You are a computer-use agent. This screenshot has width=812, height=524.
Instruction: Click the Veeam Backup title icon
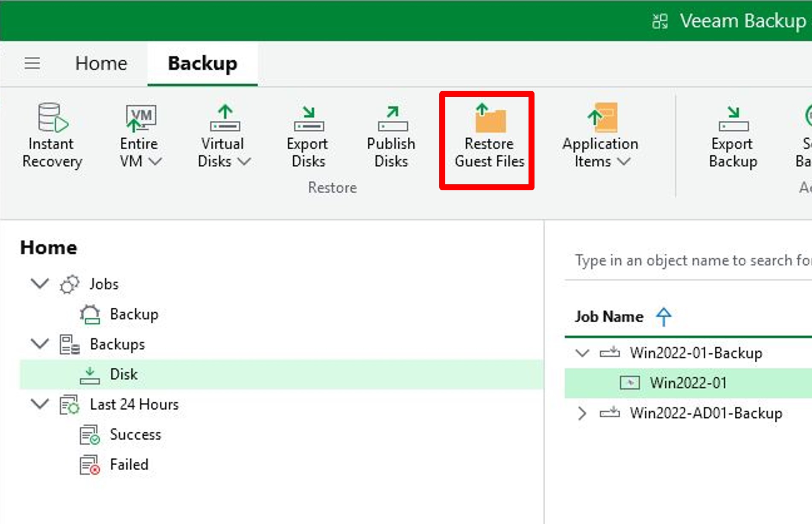pos(660,21)
